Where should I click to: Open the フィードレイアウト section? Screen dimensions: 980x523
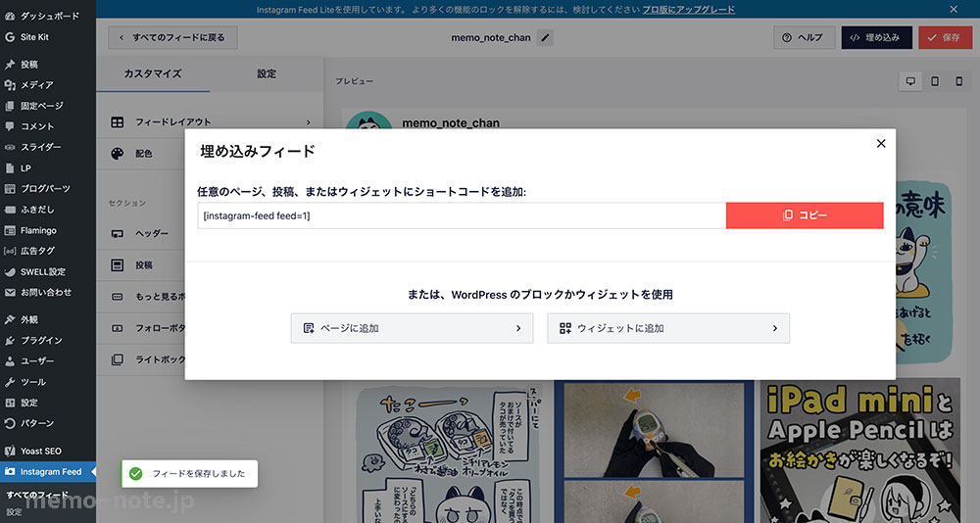[x=210, y=121]
